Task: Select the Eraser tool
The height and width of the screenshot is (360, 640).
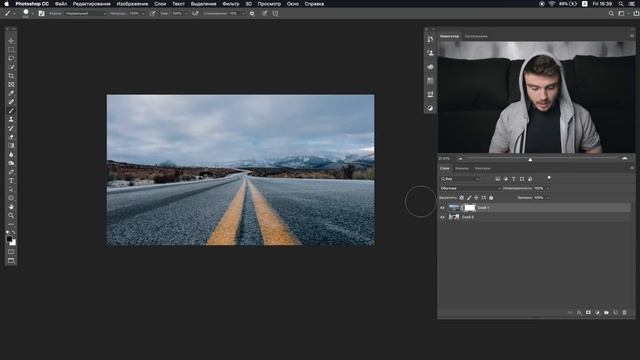Action: tap(11, 137)
